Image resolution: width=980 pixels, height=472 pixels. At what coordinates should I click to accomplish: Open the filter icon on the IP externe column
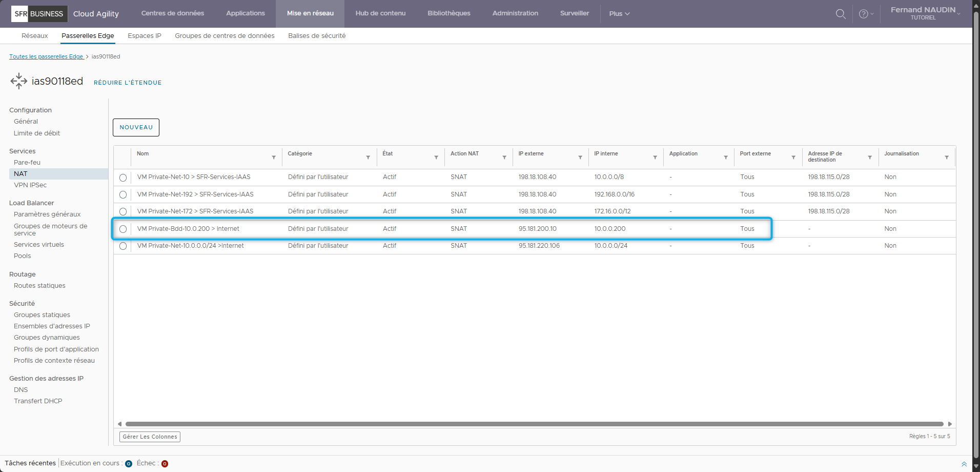(580, 158)
